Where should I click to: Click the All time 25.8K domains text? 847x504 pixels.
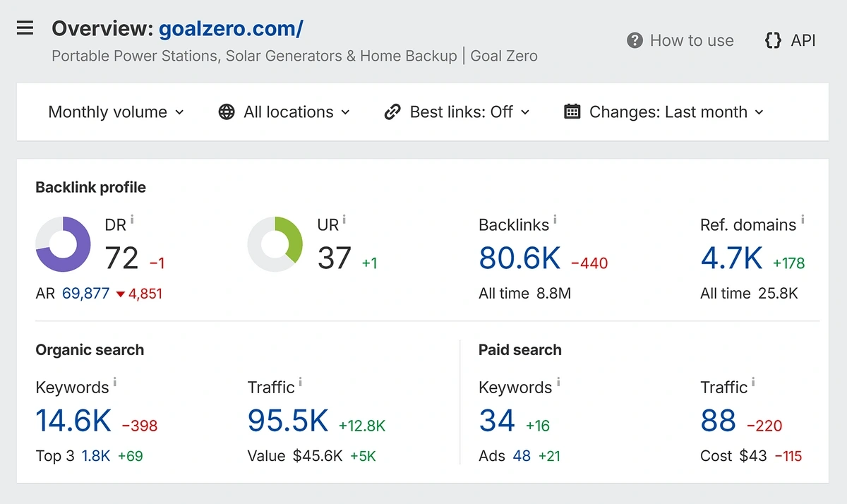click(749, 294)
